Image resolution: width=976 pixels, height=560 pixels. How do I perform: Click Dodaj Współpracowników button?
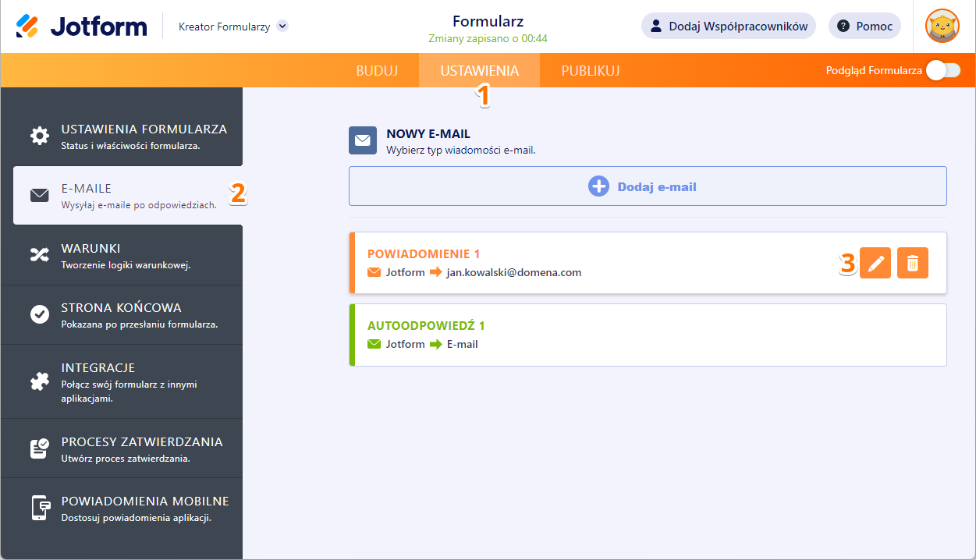pyautogui.click(x=729, y=27)
